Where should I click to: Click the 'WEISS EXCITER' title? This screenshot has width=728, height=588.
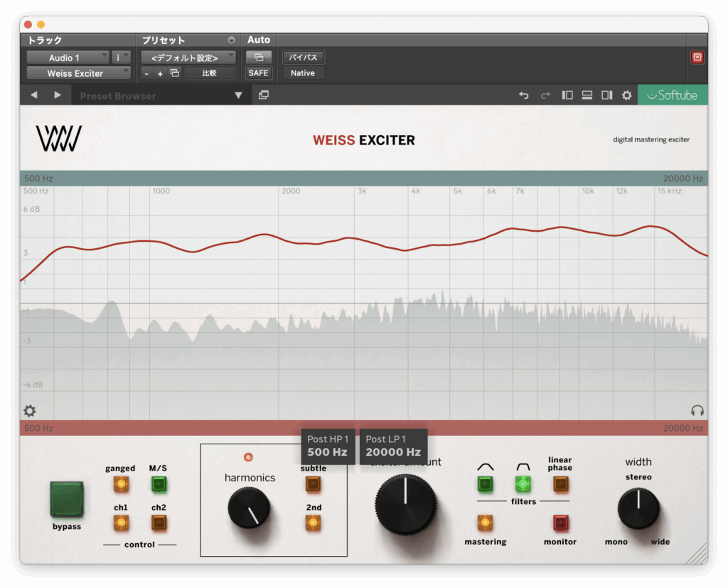pos(364,140)
